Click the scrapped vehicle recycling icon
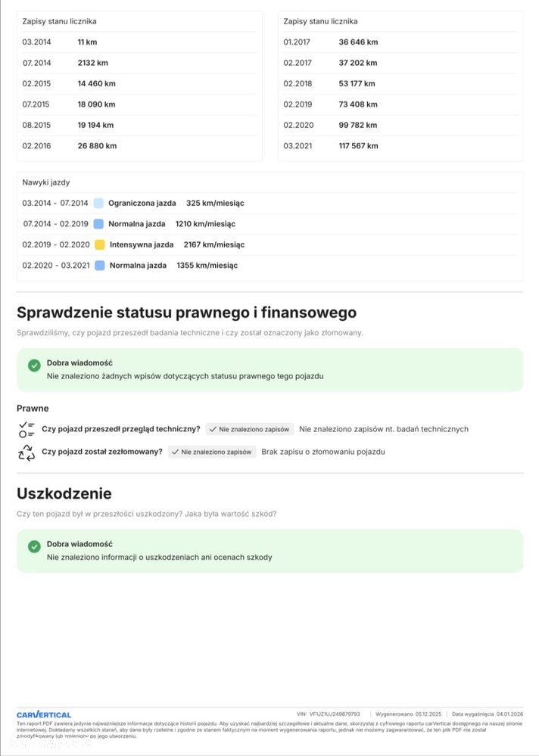This screenshot has width=539, height=756. (26, 453)
